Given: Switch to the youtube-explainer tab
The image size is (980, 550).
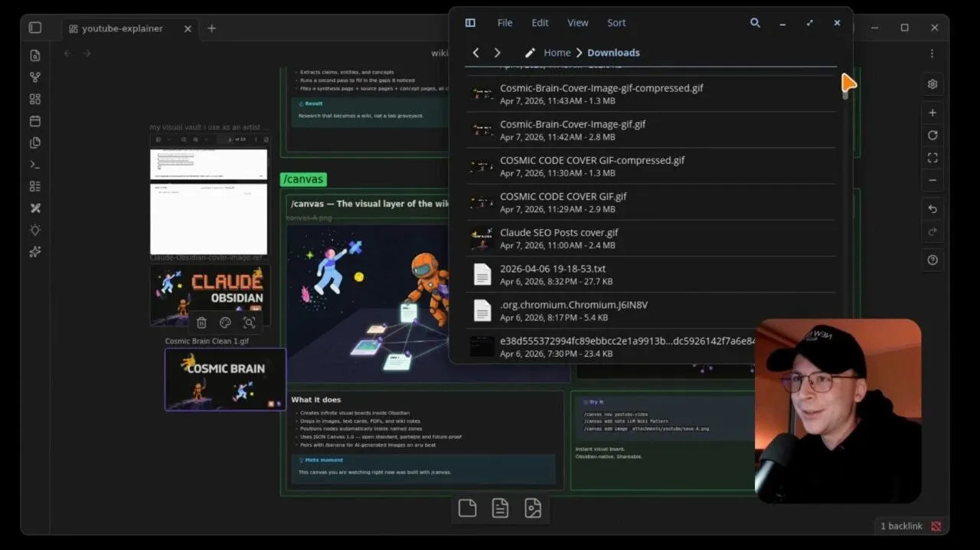Looking at the screenshot, I should pyautogui.click(x=122, y=28).
